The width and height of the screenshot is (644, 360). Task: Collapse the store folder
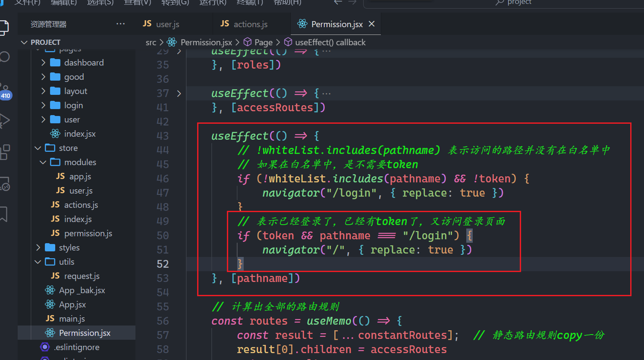(38, 148)
